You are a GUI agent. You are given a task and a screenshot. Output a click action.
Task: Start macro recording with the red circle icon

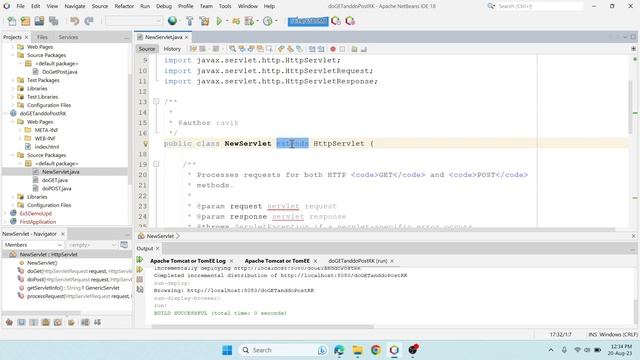(333, 49)
